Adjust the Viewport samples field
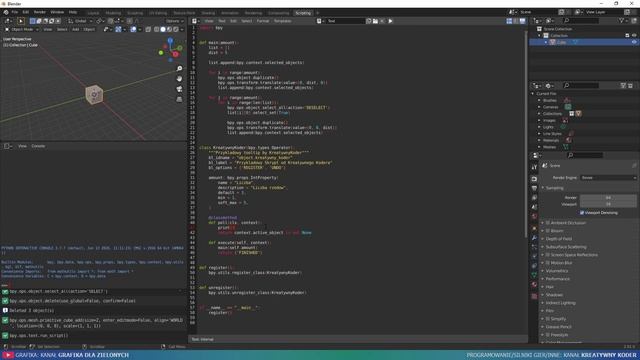The image size is (640, 360). [608, 204]
